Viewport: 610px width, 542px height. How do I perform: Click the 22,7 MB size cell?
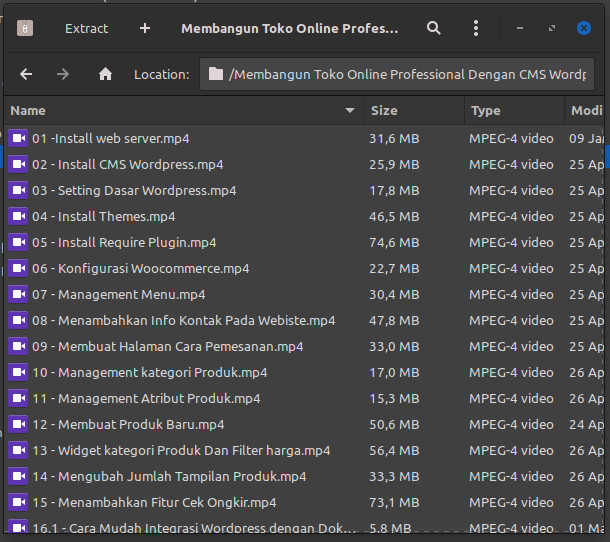394,268
